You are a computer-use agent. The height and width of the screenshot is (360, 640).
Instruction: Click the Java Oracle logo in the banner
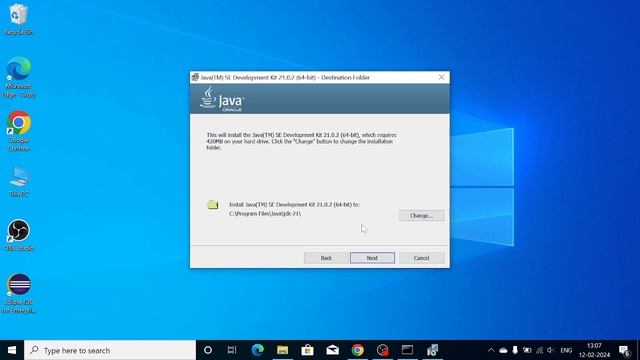pos(222,99)
